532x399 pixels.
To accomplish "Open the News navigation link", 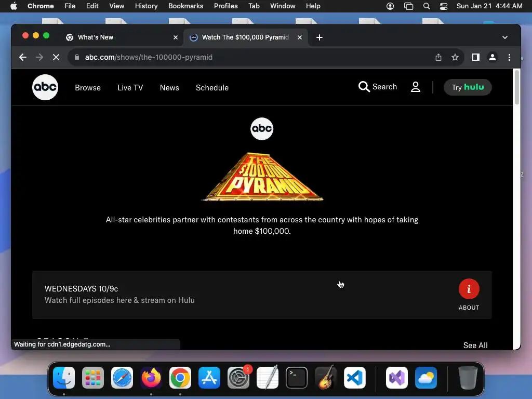I will [x=169, y=87].
